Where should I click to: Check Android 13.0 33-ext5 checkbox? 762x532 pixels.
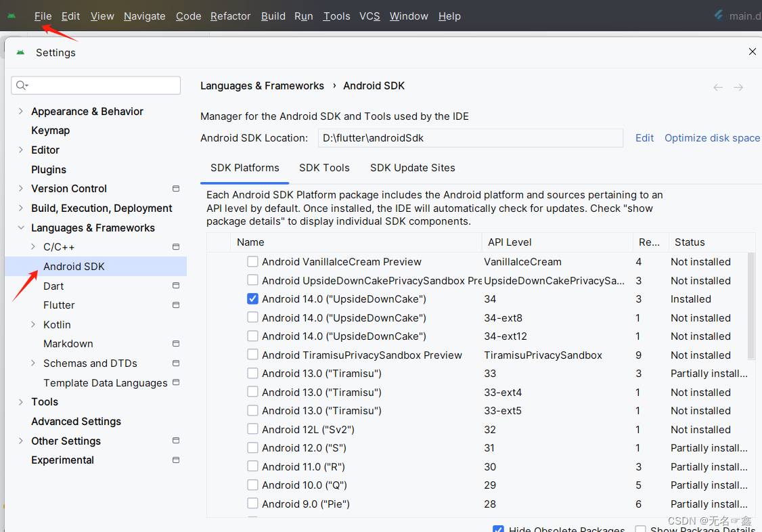pyautogui.click(x=252, y=411)
